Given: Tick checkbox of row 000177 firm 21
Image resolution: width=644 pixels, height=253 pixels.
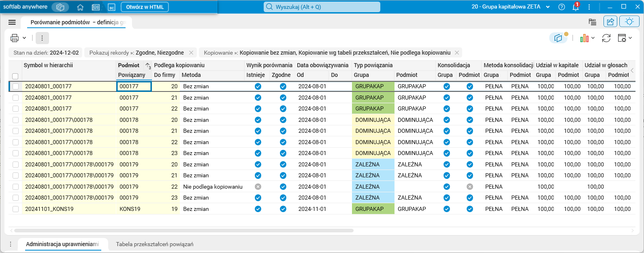Looking at the screenshot, I should click(x=15, y=98).
